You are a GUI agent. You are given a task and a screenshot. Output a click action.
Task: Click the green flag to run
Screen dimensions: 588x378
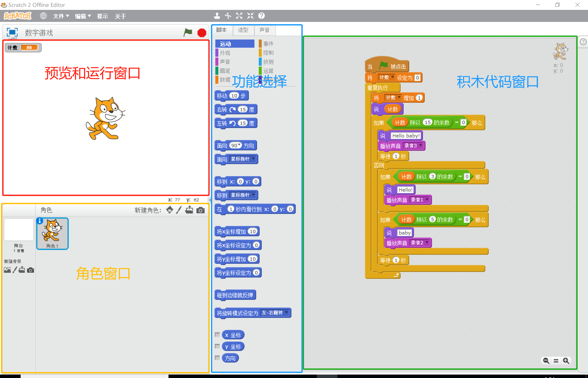(x=188, y=32)
